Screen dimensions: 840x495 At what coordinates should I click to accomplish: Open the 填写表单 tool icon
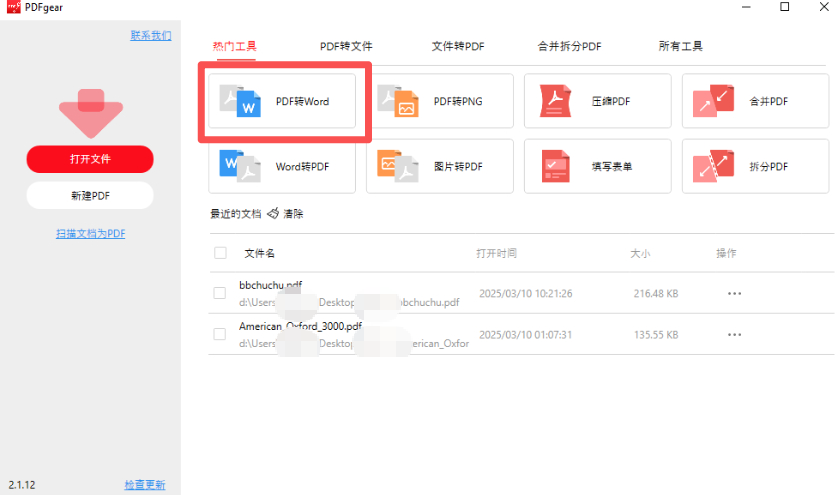point(556,166)
